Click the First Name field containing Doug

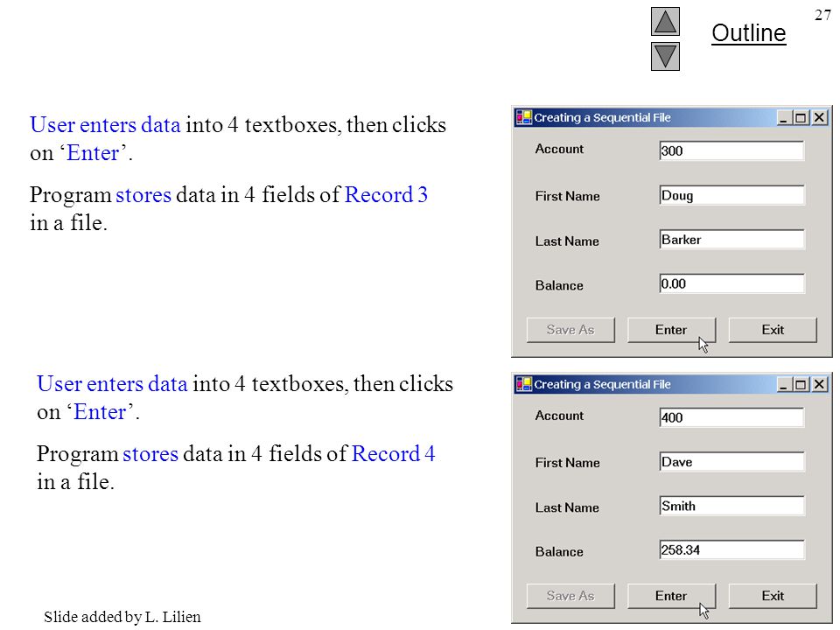pyautogui.click(x=731, y=195)
